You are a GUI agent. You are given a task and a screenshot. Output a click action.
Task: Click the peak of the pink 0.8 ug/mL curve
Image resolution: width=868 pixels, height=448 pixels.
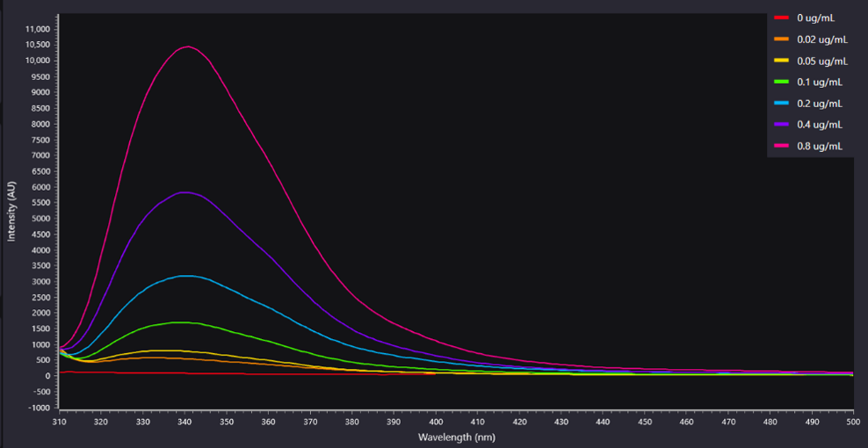[x=189, y=47]
